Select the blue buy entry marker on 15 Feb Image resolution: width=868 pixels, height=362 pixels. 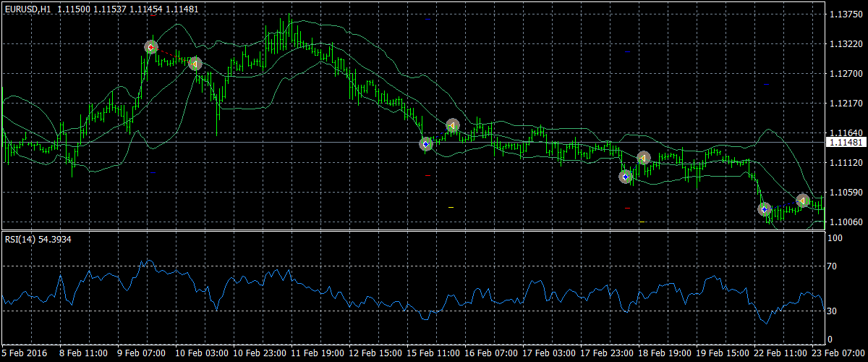[x=426, y=144]
